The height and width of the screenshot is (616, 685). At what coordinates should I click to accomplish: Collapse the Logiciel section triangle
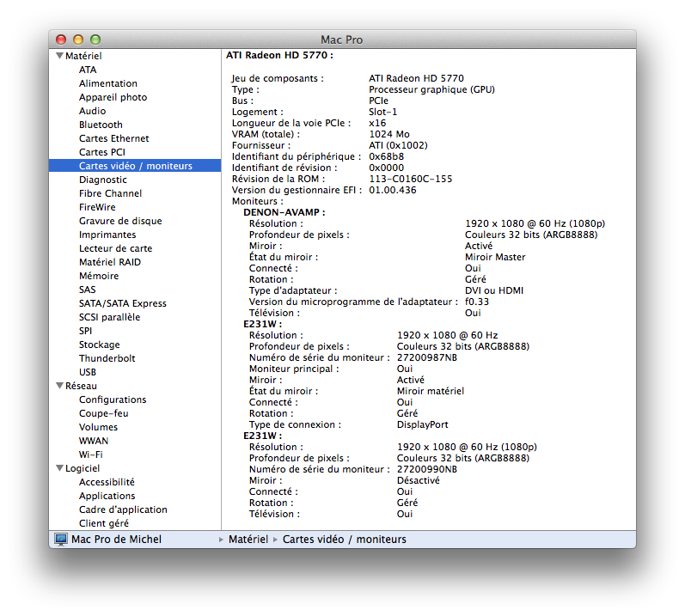(60, 468)
